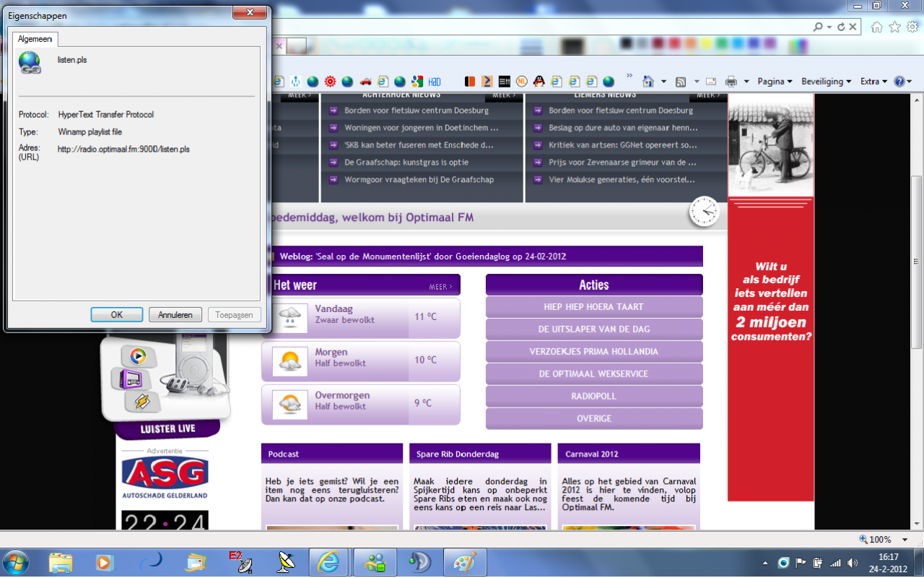Screen dimensions: 924x578
Task: Open 'Woningen voor jongeren in Doetinchem' news
Action: [x=422, y=128]
